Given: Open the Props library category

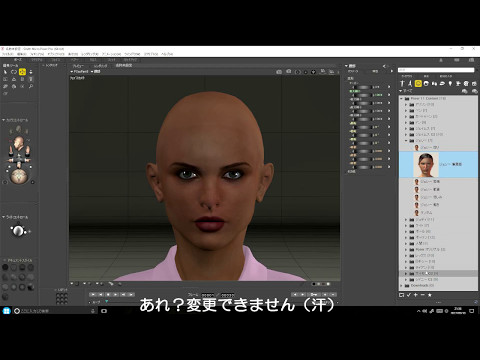Looking at the screenshot, I should point(442,83).
